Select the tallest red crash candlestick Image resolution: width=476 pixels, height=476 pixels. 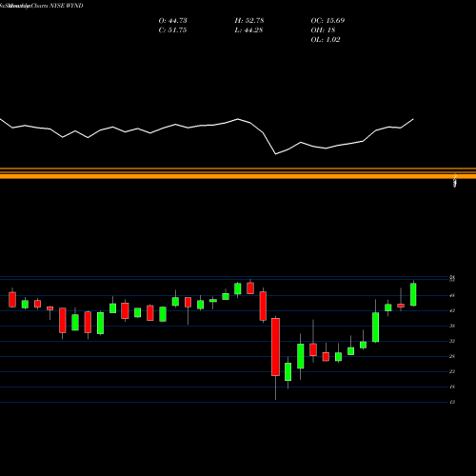click(275, 347)
